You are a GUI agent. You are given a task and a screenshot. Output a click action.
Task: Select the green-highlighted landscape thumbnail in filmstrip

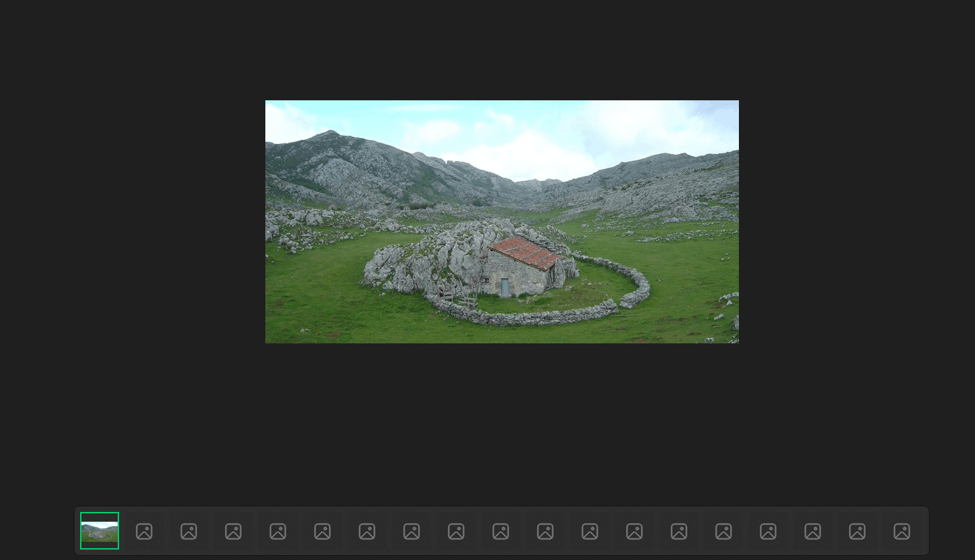[100, 531]
